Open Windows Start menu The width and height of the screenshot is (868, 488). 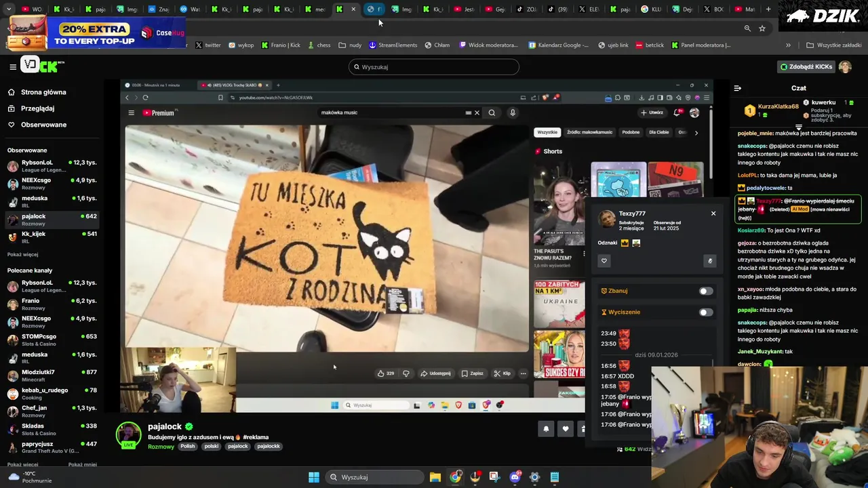point(314,477)
